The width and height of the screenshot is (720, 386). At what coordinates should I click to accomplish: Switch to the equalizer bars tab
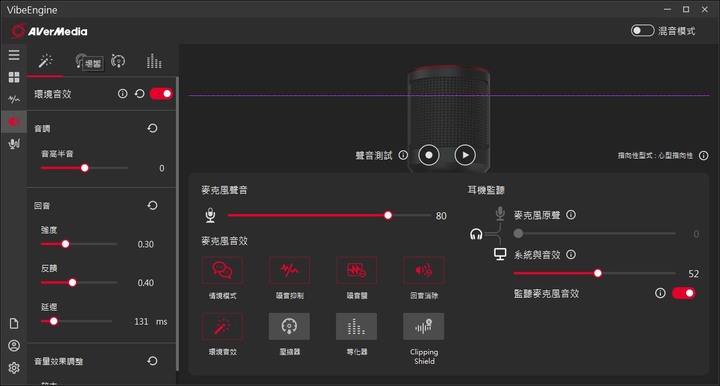point(154,61)
